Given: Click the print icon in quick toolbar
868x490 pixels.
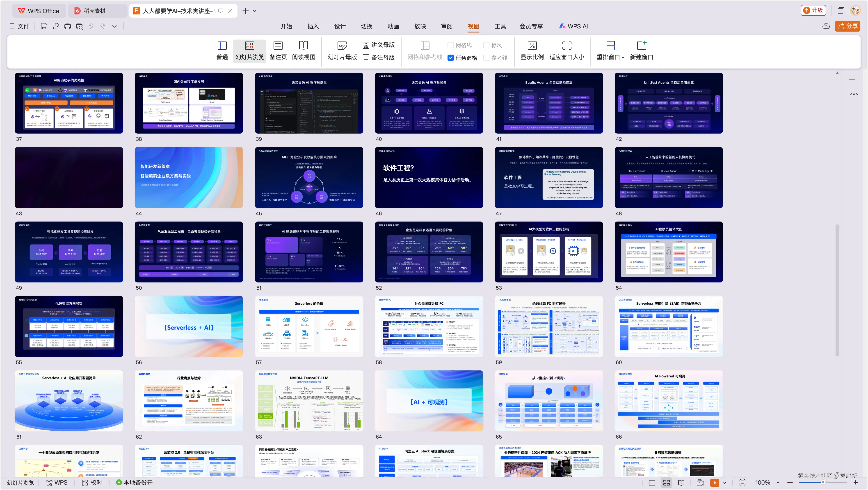Looking at the screenshot, I should click(67, 26).
